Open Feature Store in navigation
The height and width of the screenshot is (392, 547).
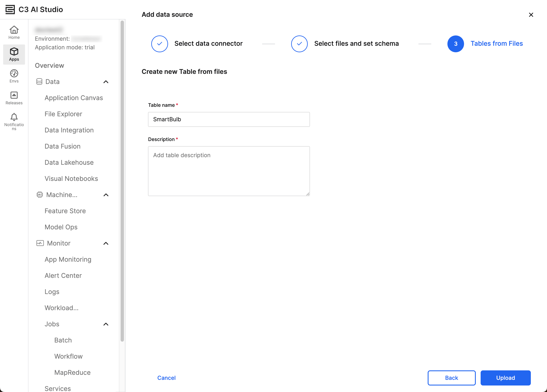tap(65, 211)
